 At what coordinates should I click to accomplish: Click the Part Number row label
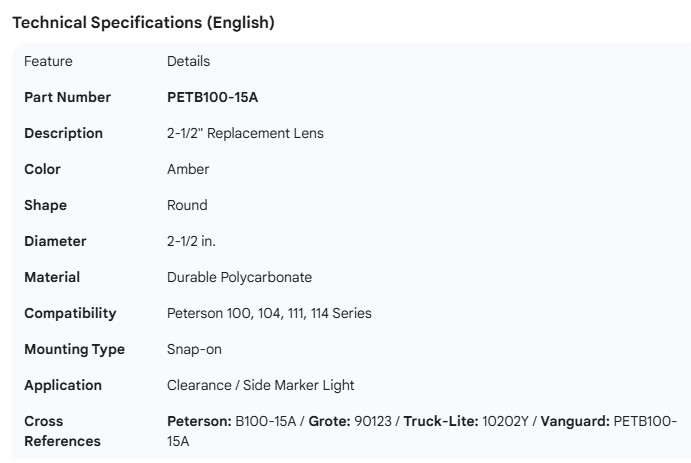67,97
